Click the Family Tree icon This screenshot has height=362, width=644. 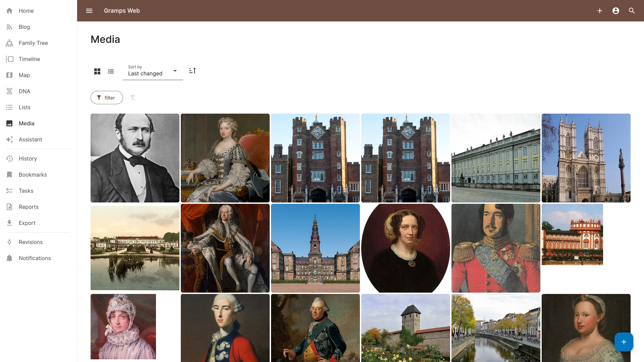click(x=9, y=43)
